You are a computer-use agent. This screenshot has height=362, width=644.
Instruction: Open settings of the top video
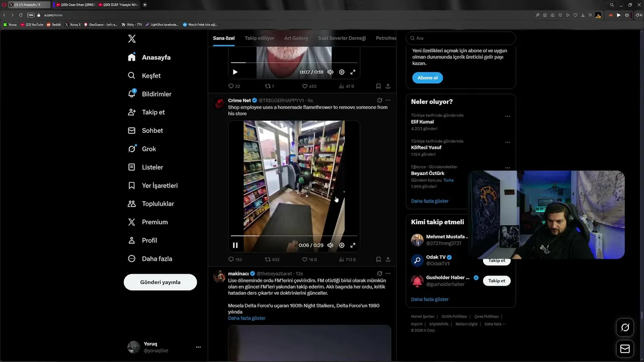[342, 72]
